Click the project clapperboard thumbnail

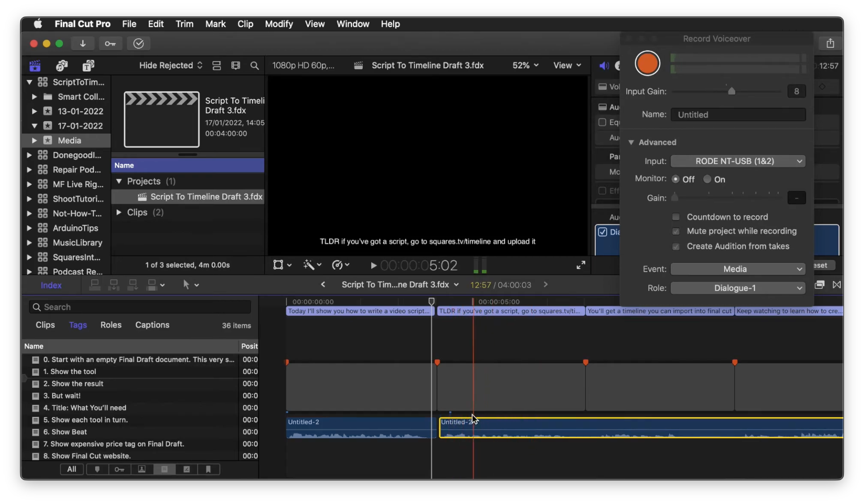click(162, 119)
